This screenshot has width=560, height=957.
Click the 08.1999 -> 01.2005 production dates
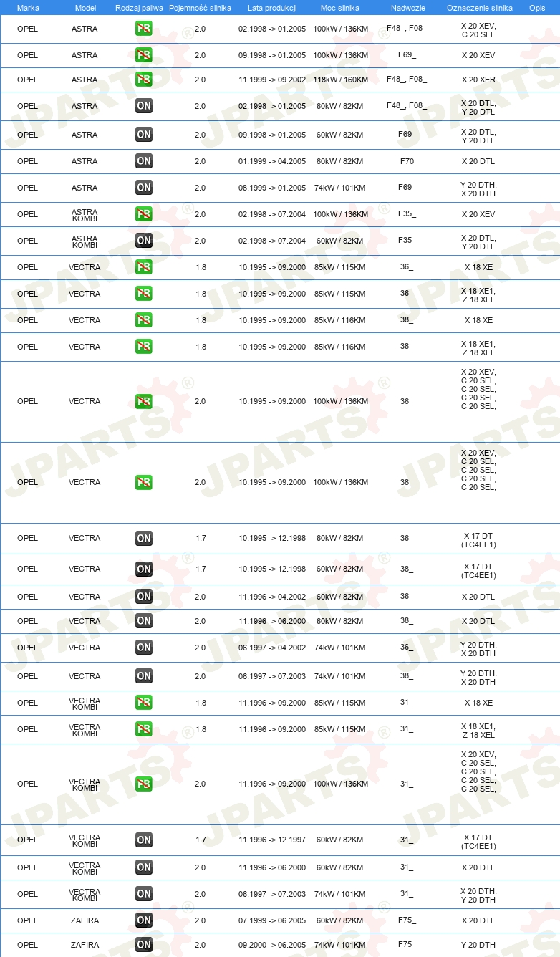[272, 188]
